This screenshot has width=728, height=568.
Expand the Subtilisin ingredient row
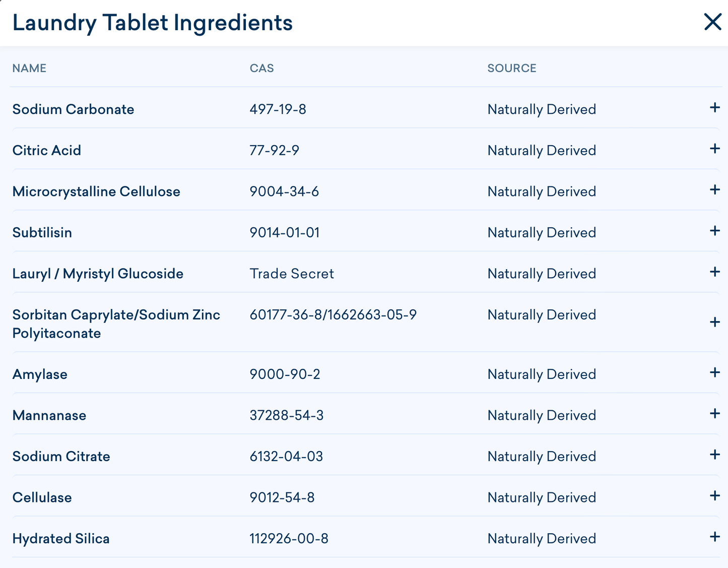(714, 230)
